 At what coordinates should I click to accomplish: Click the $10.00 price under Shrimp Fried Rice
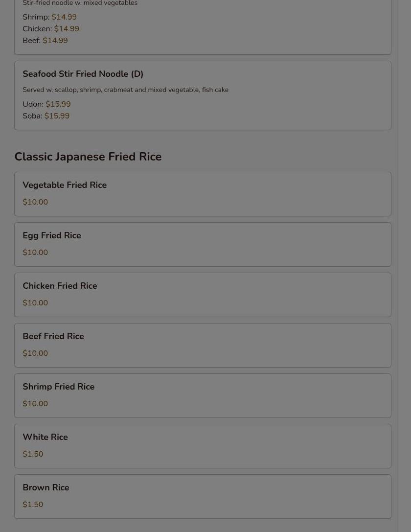[35, 404]
